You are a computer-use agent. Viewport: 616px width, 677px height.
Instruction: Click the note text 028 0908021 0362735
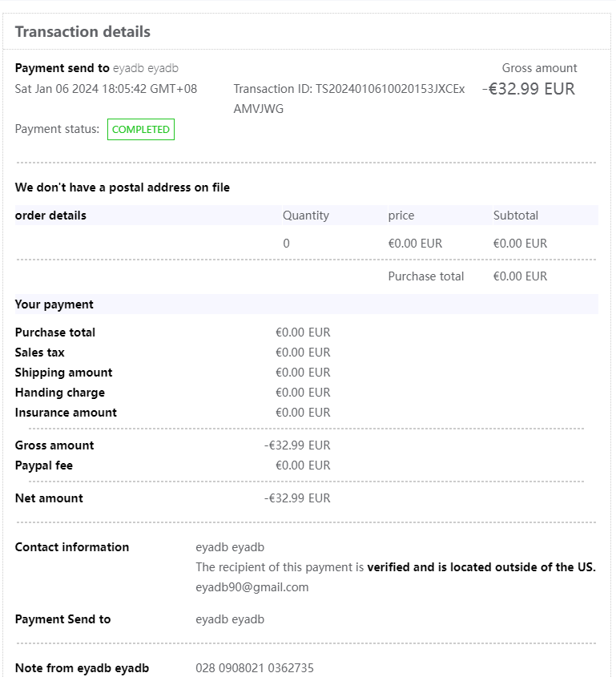[255, 668]
